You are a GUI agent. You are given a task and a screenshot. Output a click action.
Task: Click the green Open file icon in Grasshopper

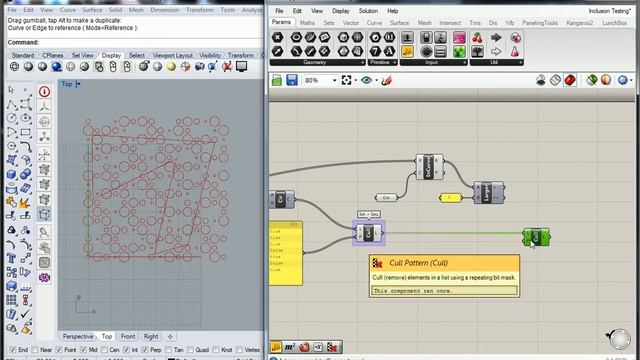(x=277, y=80)
